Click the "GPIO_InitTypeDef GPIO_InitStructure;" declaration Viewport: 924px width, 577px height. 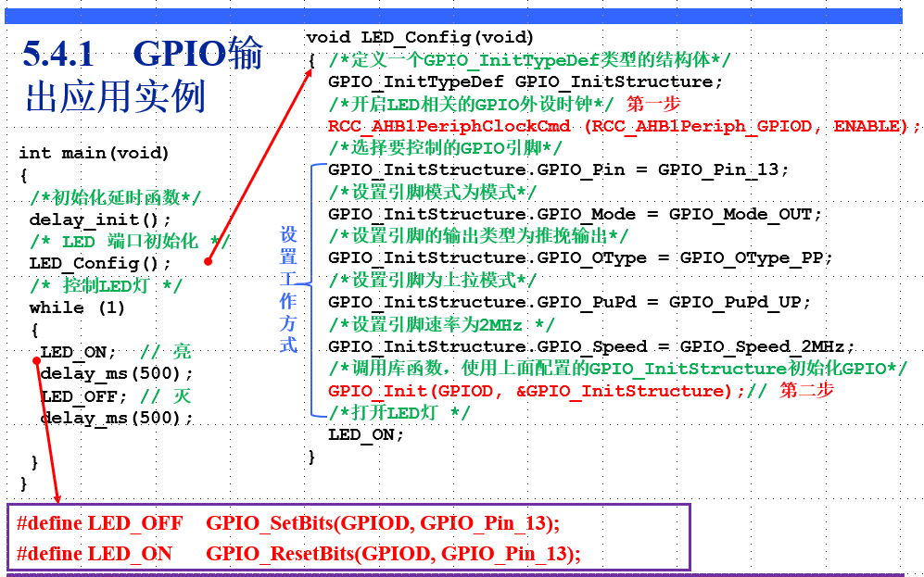point(525,82)
